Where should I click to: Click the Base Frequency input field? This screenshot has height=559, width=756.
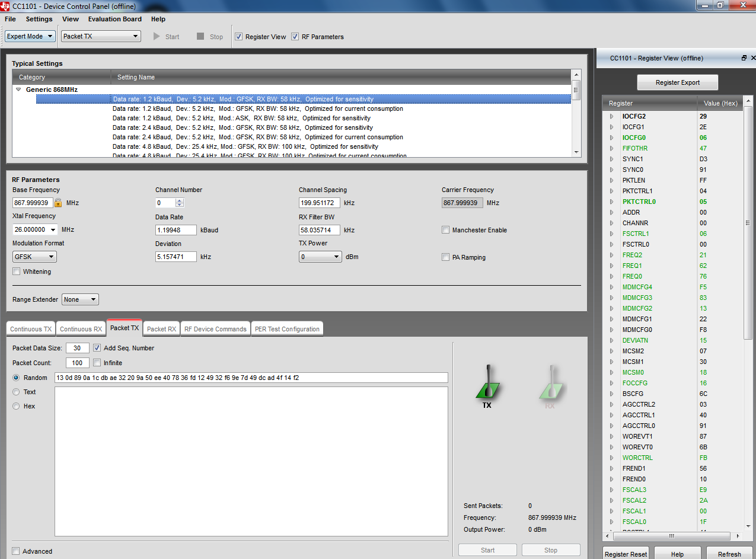(x=33, y=203)
